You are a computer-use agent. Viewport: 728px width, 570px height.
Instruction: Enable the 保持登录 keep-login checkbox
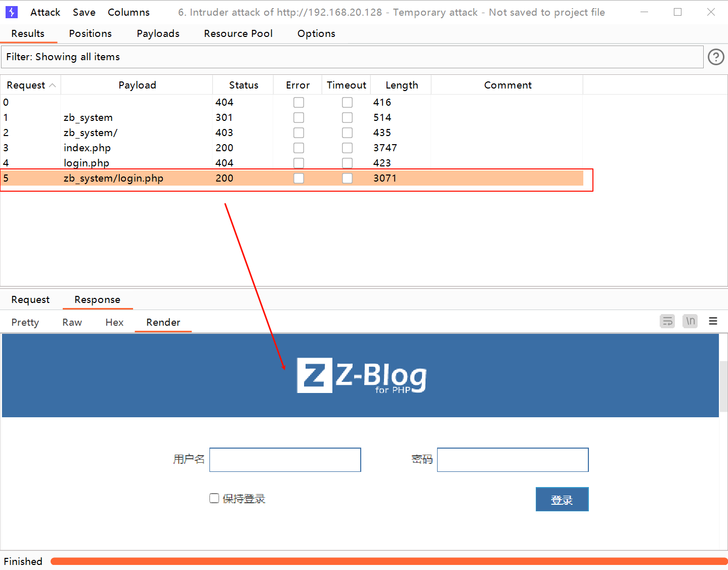pyautogui.click(x=215, y=498)
